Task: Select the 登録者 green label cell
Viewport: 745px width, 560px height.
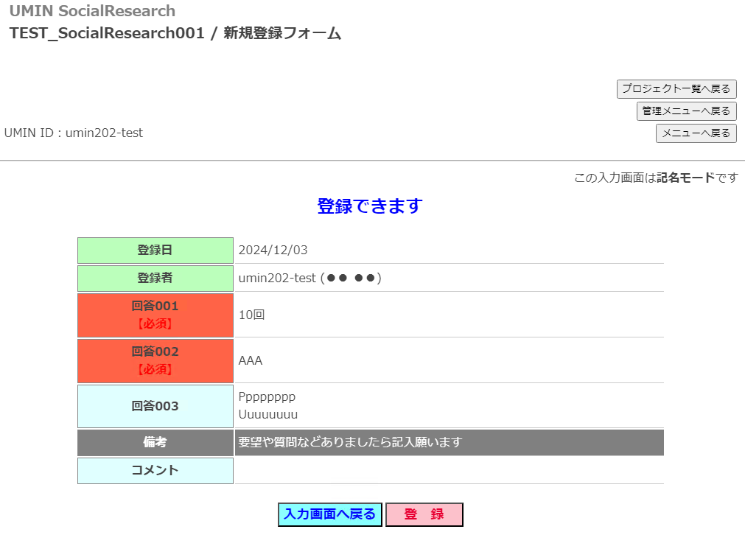Action: [155, 279]
